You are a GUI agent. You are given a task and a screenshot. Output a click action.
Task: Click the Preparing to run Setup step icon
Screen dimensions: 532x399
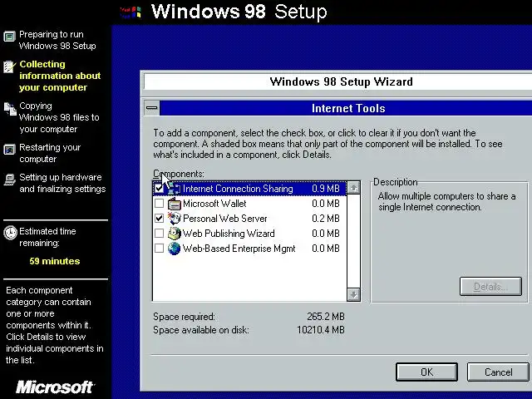point(9,36)
